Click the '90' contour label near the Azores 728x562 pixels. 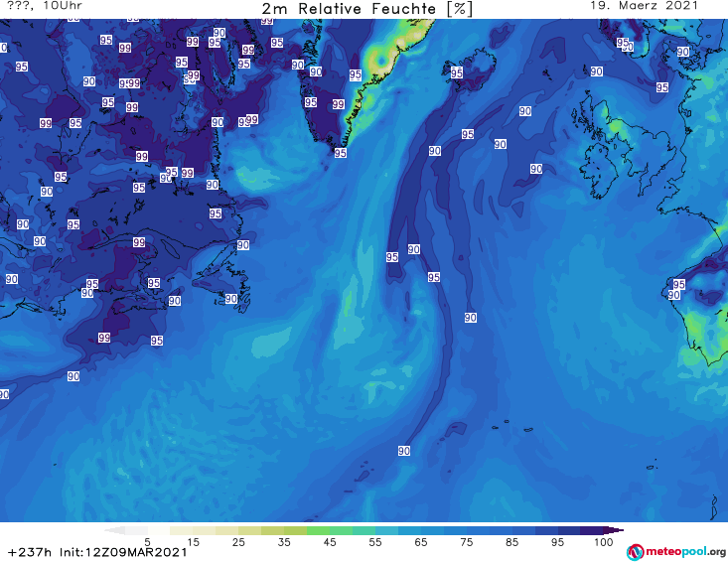tap(404, 451)
